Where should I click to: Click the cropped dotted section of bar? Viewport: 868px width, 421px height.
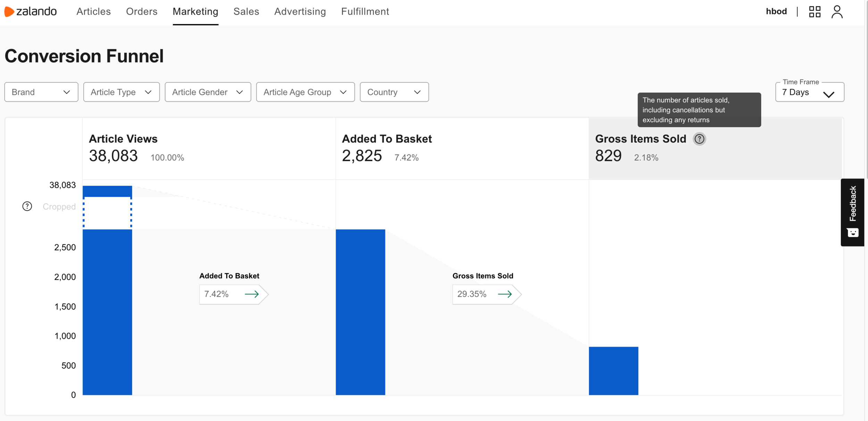(107, 212)
